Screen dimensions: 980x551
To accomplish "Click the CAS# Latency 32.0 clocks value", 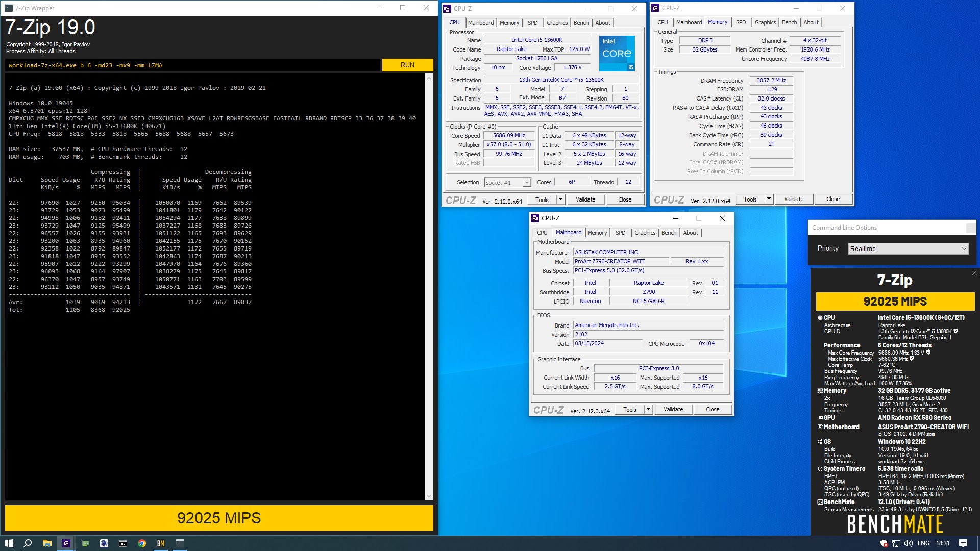I will (771, 98).
